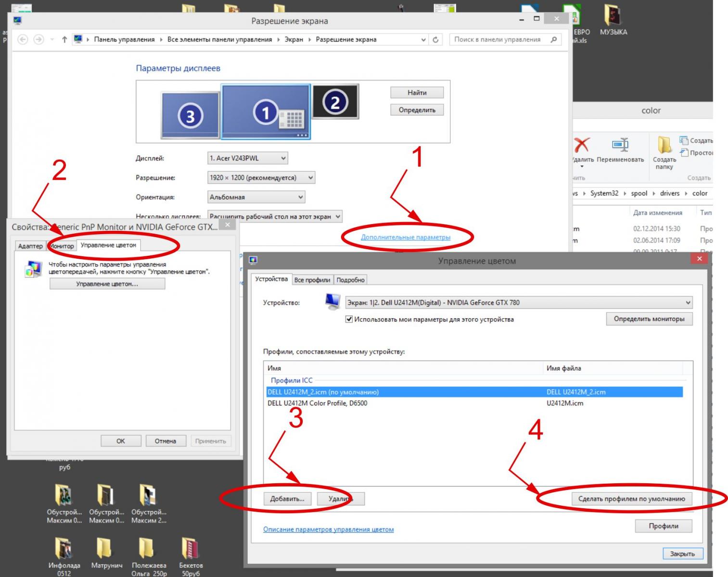Open the Дополнительные параметры link
The width and height of the screenshot is (728, 577).
click(406, 237)
